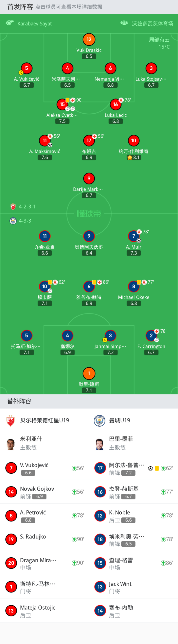Open player 10 约万-什利维奇 star-rated icon
The image size is (178, 644).
(133, 140)
